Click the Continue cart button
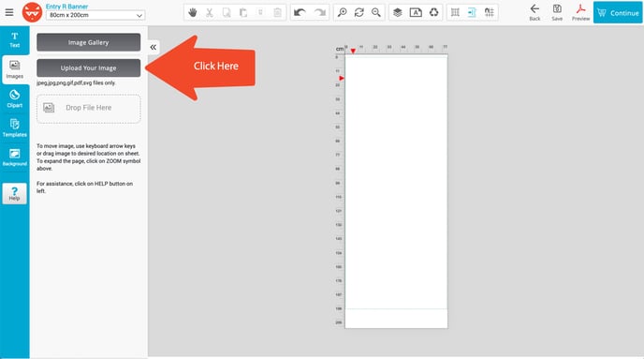This screenshot has width=644, height=359. tap(618, 13)
